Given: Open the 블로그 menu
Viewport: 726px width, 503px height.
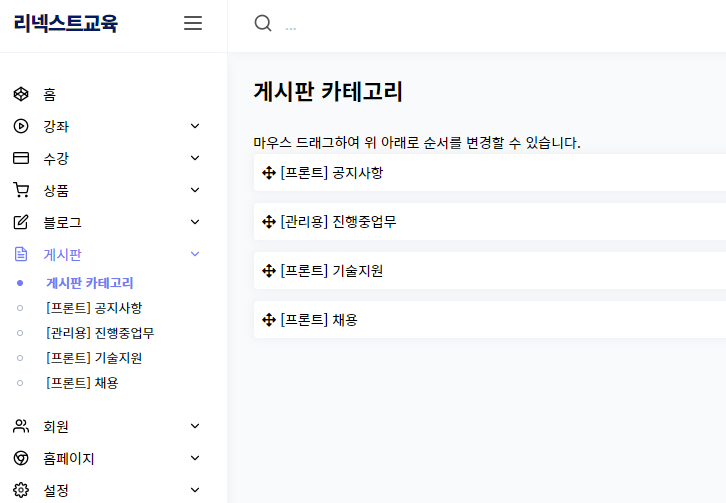Looking at the screenshot, I should [x=63, y=222].
